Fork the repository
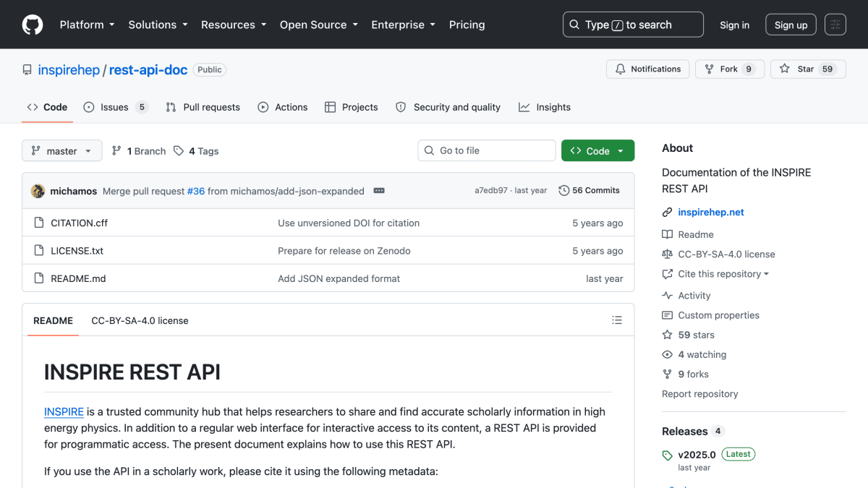The image size is (868, 488). click(729, 69)
